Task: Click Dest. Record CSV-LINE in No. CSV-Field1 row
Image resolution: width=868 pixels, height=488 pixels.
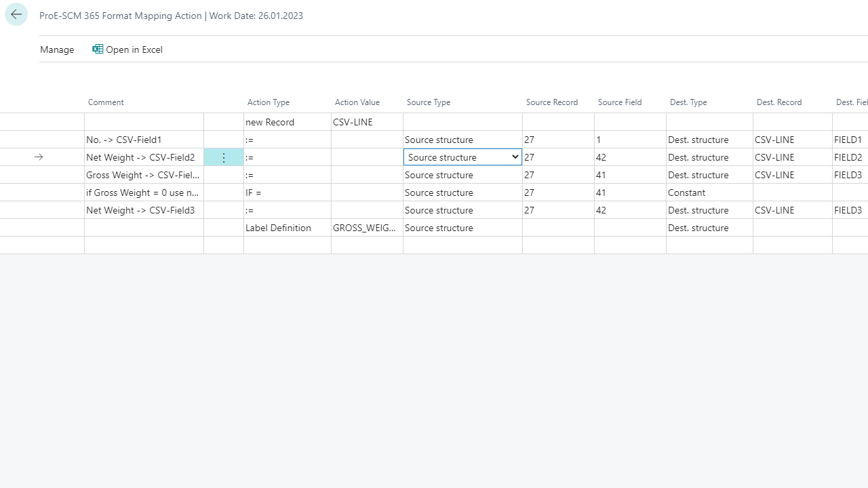Action: [793, 140]
